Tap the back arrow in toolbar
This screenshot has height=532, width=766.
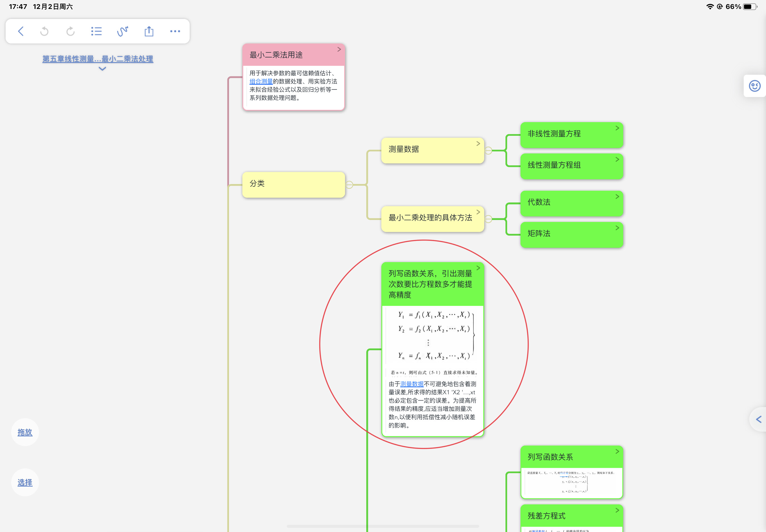[x=21, y=31]
